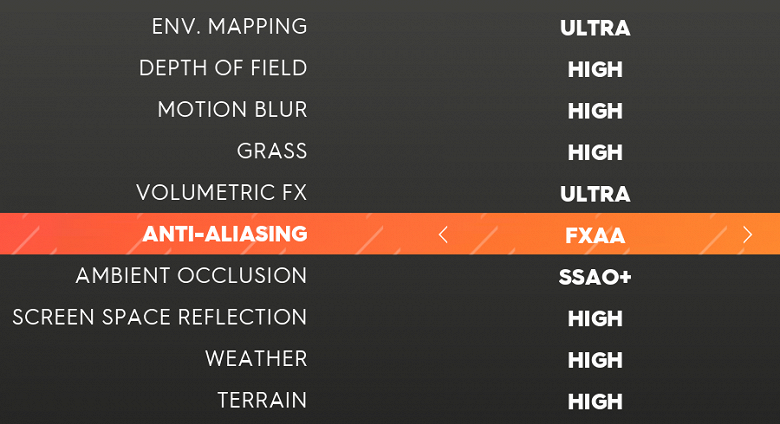Select the Grass setting row
This screenshot has height=424, width=780.
coord(271,152)
